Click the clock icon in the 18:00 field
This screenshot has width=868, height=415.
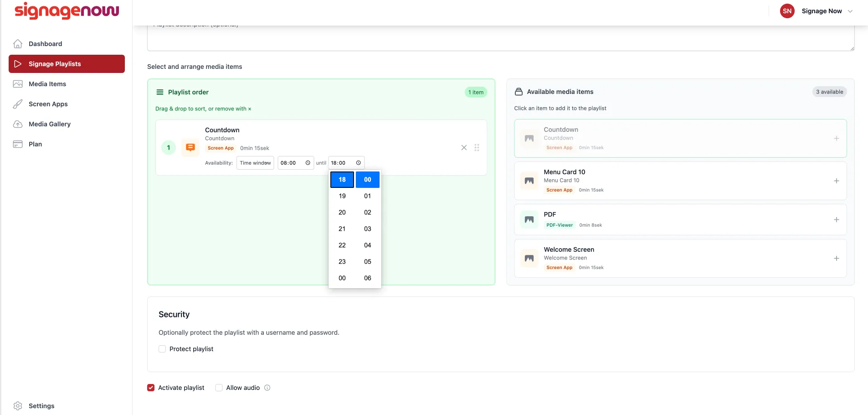[359, 163]
